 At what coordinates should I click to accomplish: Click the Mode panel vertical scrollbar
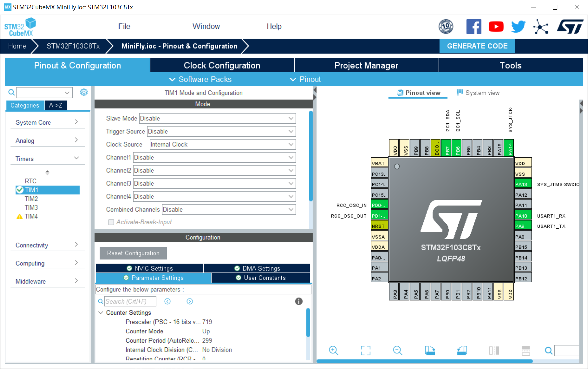click(311, 156)
